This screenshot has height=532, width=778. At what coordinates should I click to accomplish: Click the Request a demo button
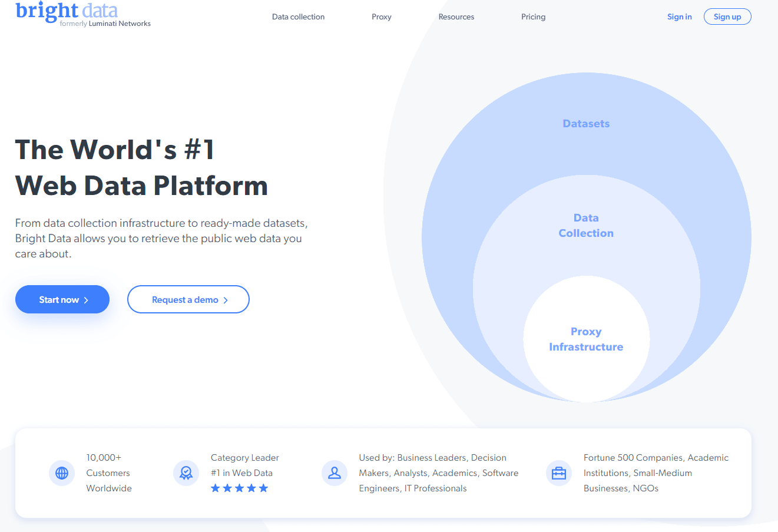[188, 299]
